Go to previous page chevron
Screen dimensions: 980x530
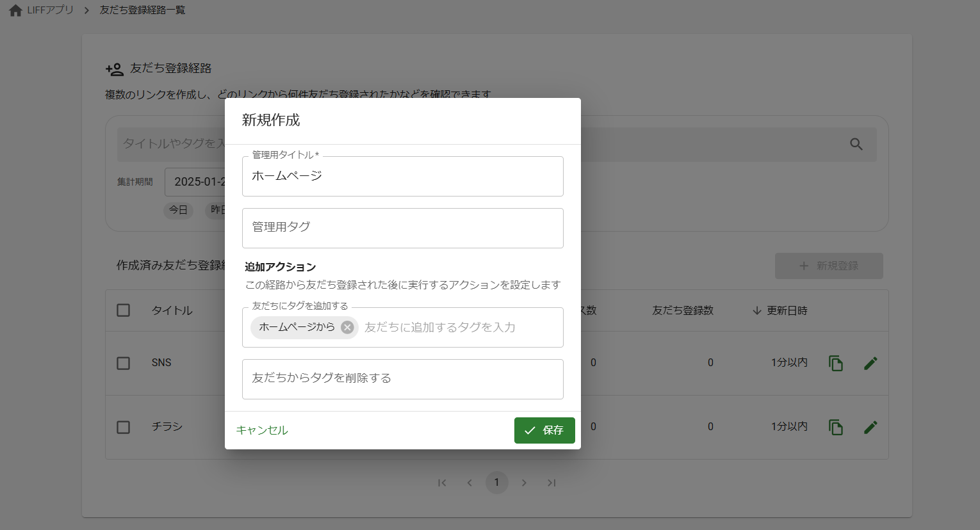470,483
